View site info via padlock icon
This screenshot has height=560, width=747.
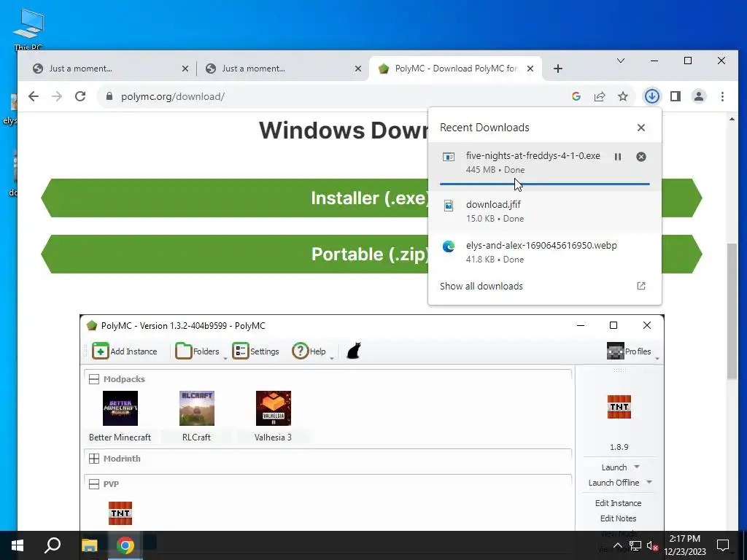click(109, 96)
